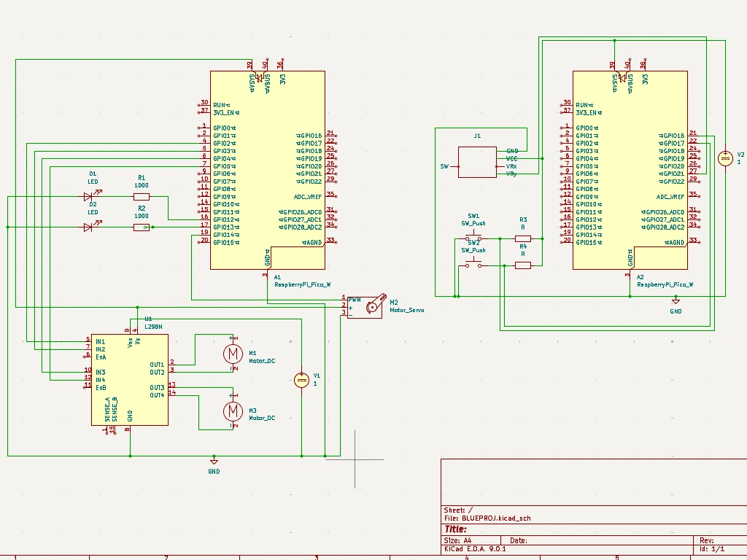This screenshot has height=560, width=747.
Task: Select the SW2 push button symbol
Action: (x=473, y=264)
